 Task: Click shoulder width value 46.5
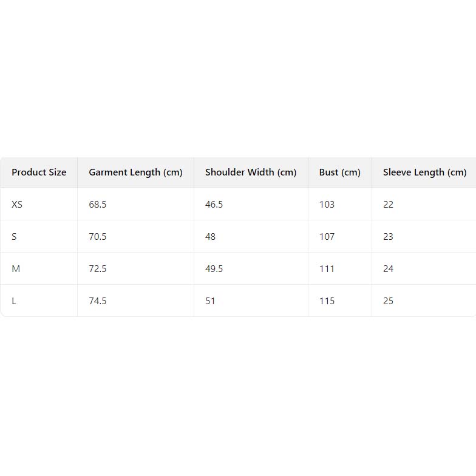(214, 205)
